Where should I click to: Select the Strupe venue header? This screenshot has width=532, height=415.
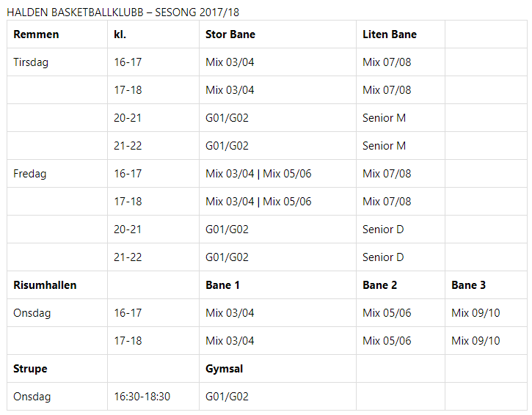30,369
